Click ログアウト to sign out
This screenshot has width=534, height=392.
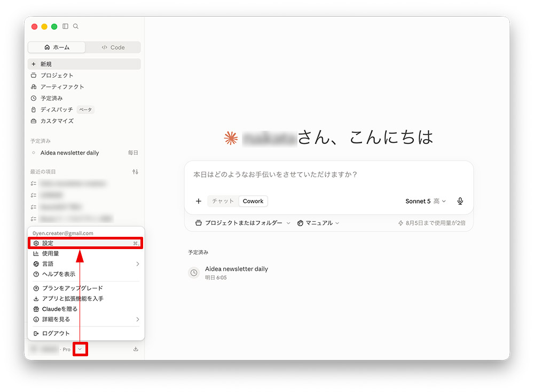[85, 333]
